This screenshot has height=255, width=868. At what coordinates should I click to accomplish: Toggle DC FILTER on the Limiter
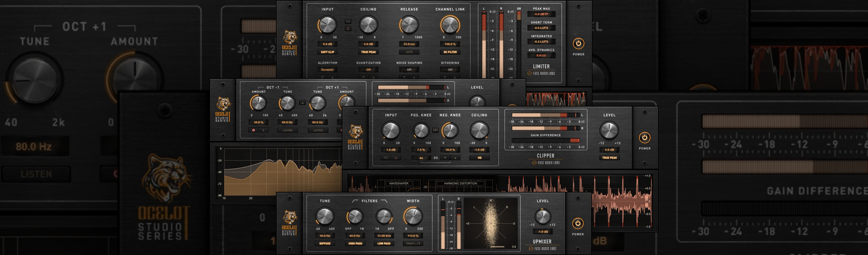[450, 52]
